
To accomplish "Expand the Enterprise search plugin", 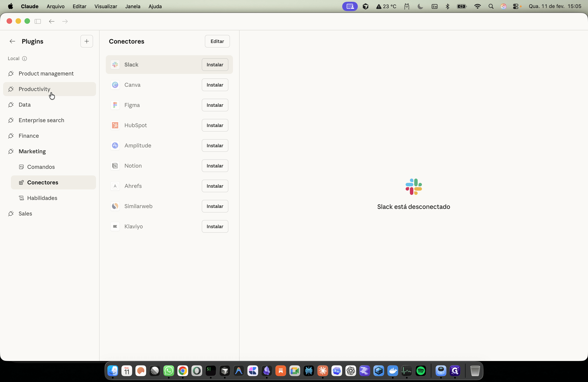I will click(x=49, y=120).
